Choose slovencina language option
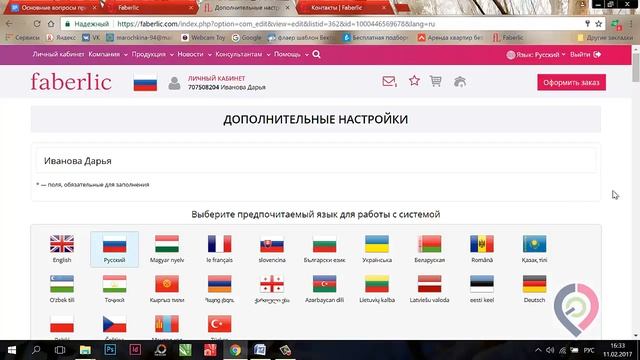 pos(272,249)
